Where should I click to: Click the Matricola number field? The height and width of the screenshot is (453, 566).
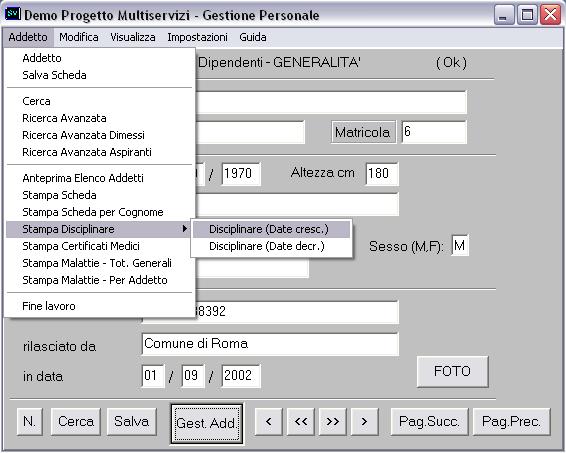[x=434, y=132]
